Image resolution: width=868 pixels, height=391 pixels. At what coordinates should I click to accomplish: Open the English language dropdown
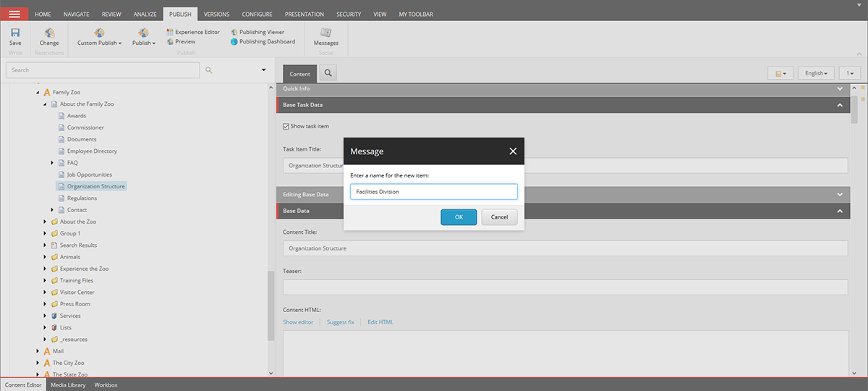[x=817, y=73]
